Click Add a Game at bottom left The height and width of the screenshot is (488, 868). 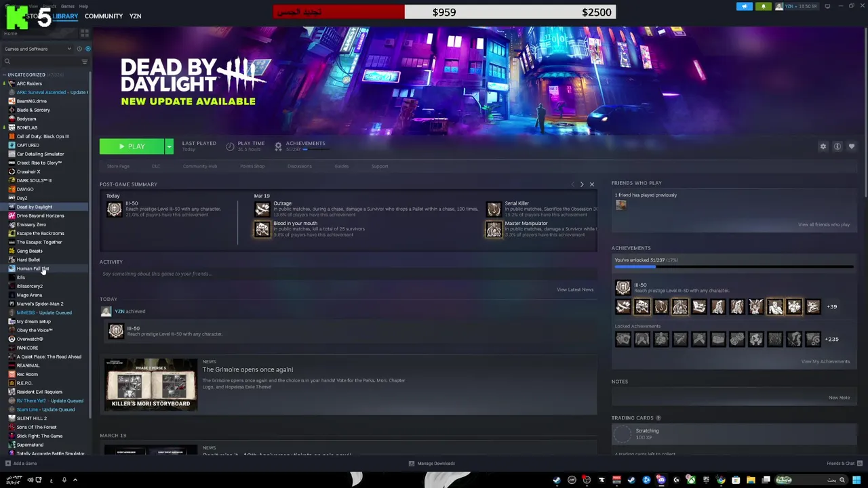tap(21, 464)
